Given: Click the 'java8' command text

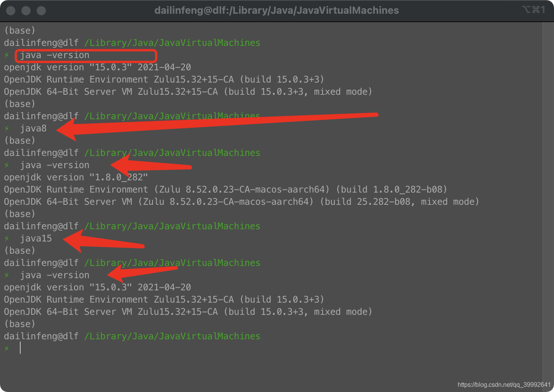Looking at the screenshot, I should pos(33,128).
